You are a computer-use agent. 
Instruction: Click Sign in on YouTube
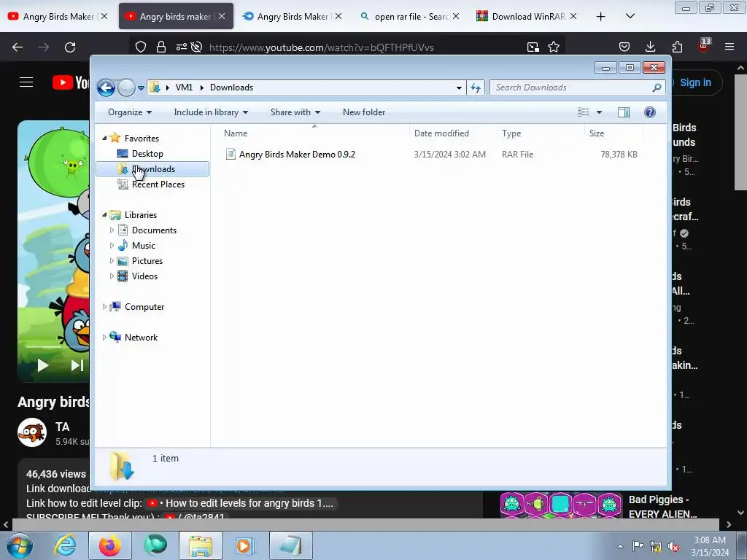pos(695,82)
